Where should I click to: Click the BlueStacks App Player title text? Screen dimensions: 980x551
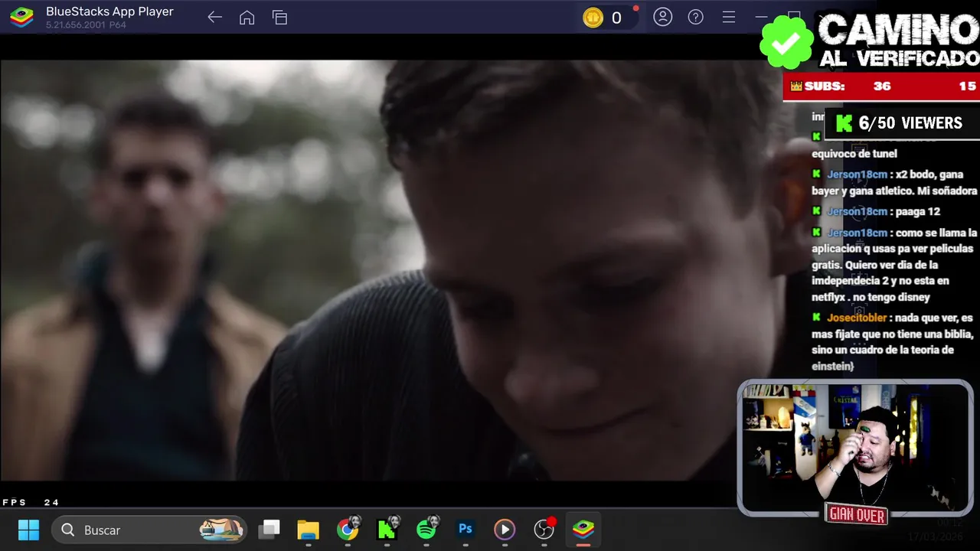pyautogui.click(x=109, y=11)
